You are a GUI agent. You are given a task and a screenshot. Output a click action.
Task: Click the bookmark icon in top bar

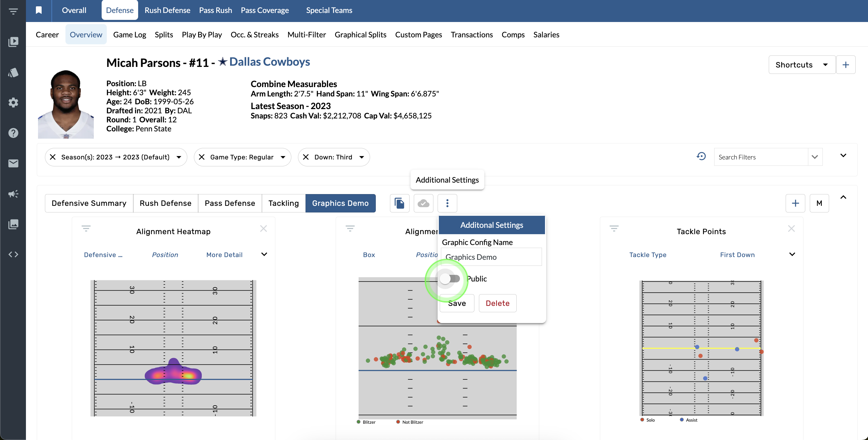[39, 10]
